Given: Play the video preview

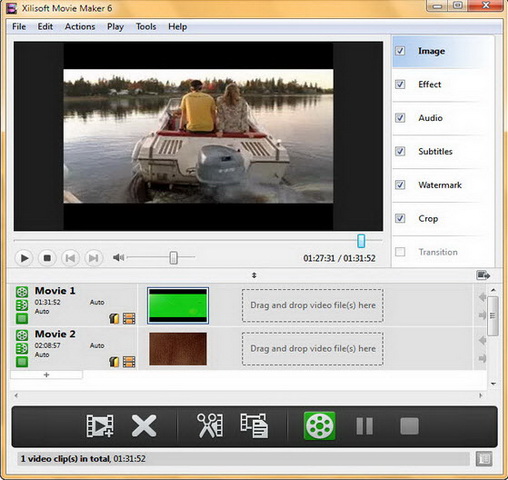Looking at the screenshot, I should pyautogui.click(x=24, y=258).
